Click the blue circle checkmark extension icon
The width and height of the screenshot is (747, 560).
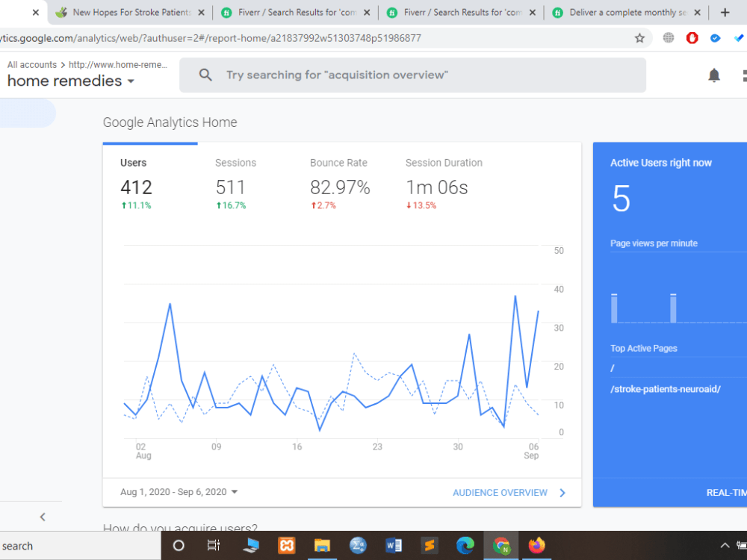[x=715, y=38]
